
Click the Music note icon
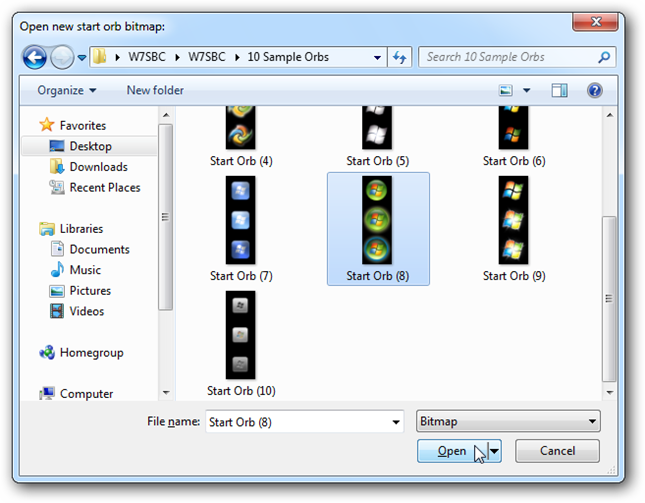pos(57,269)
